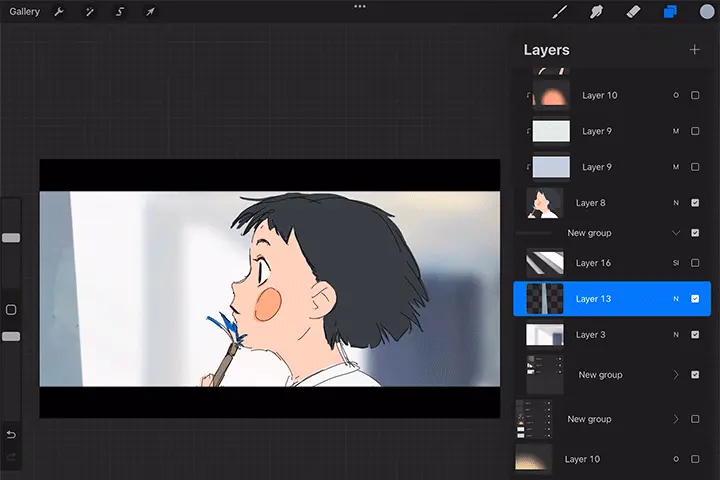
Task: Hide Layer 3 via checkbox
Action: (x=695, y=334)
